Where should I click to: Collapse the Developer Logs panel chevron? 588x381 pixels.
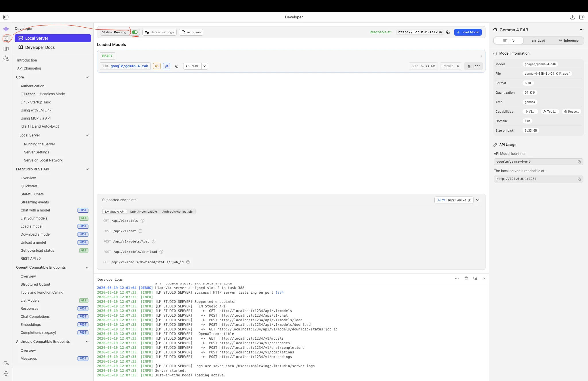coord(484,278)
